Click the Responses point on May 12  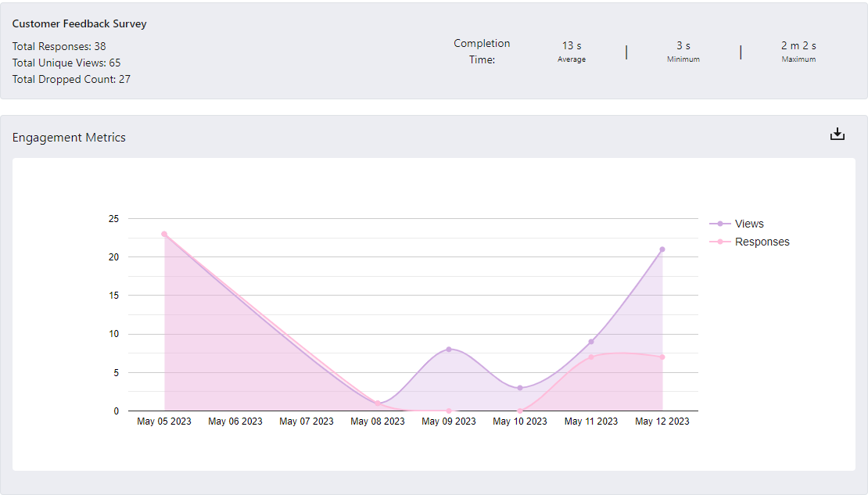pyautogui.click(x=662, y=357)
